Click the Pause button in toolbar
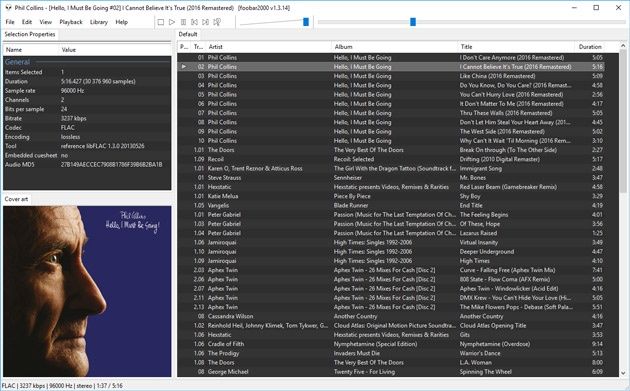Viewport: 630px width, 391px height. pos(183,22)
